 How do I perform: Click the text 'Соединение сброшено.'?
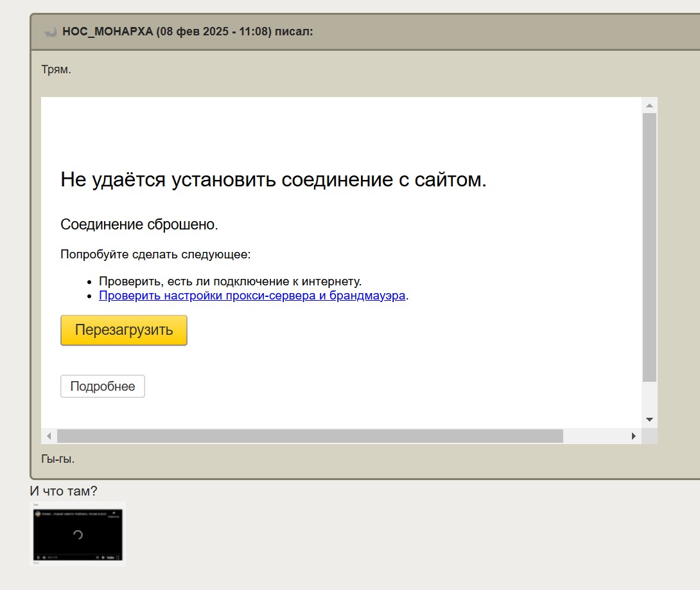click(x=139, y=224)
